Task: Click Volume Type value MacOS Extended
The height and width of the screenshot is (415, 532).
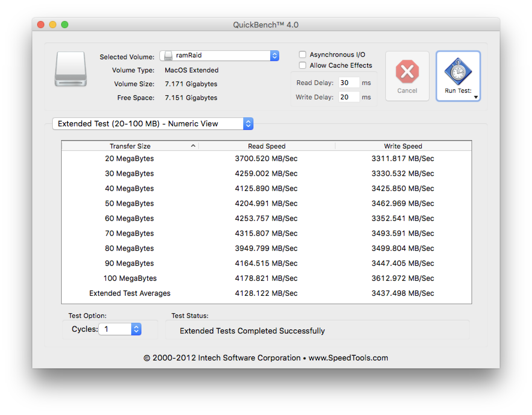Action: coord(192,70)
